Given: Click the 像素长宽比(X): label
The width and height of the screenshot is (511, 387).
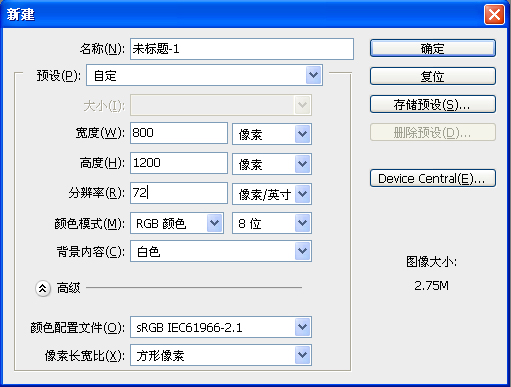Looking at the screenshot, I should 85,356.
